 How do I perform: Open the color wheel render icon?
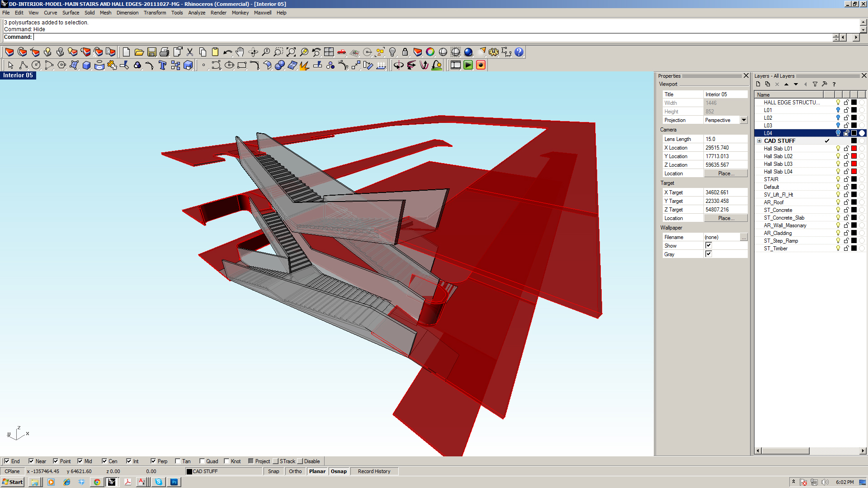pos(430,52)
